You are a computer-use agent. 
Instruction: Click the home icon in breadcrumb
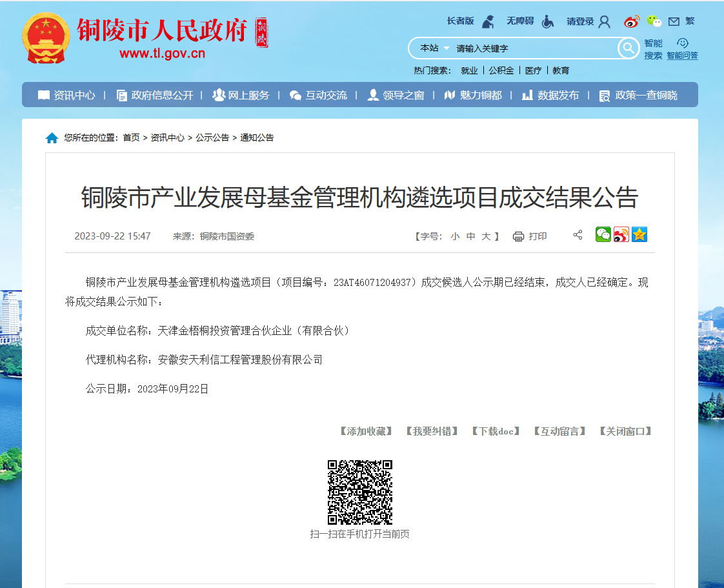click(52, 138)
